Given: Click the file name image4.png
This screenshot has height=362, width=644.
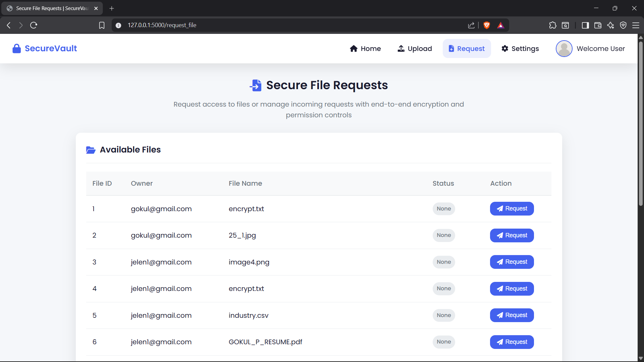Looking at the screenshot, I should [249, 262].
